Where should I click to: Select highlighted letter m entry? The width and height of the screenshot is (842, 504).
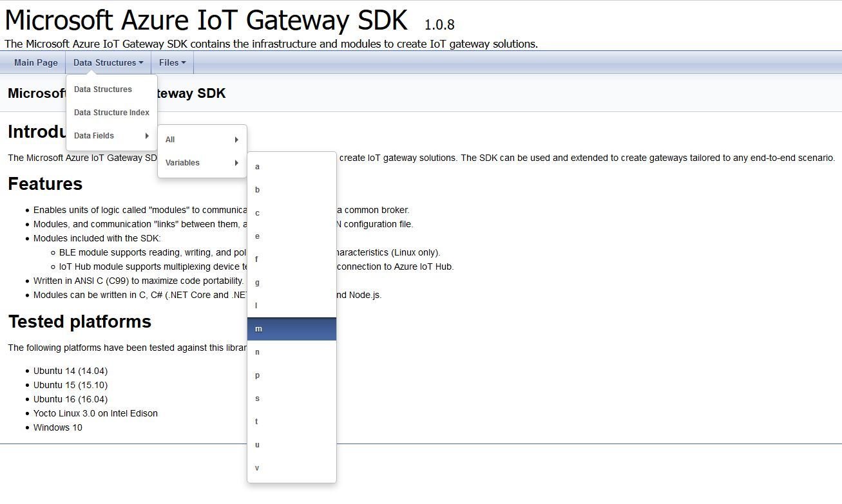[x=292, y=329]
